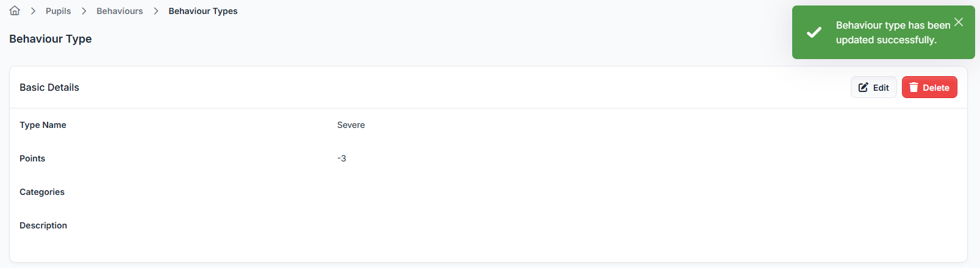
Task: Click the pencil icon on Edit
Action: tap(864, 88)
